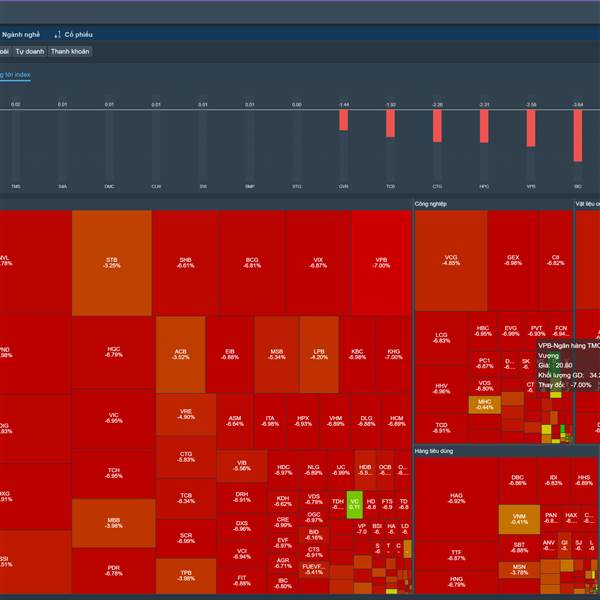Select the orange ACB -3.52% tile

click(x=181, y=354)
